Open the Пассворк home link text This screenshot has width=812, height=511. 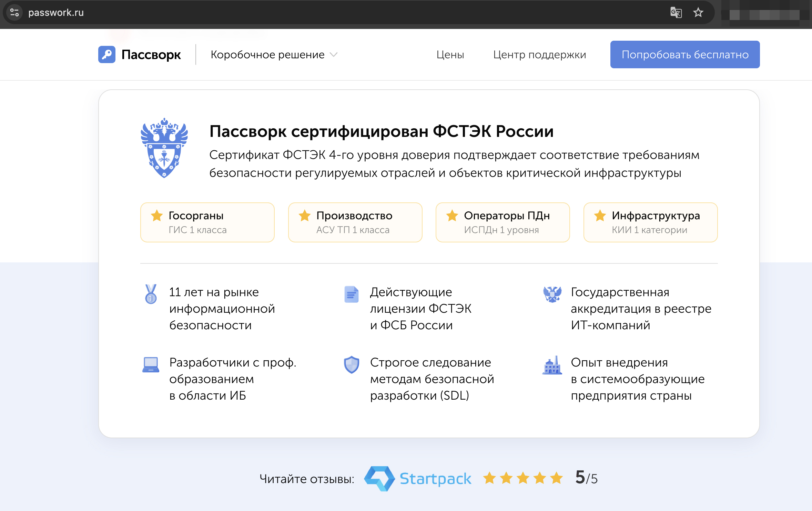pos(151,55)
